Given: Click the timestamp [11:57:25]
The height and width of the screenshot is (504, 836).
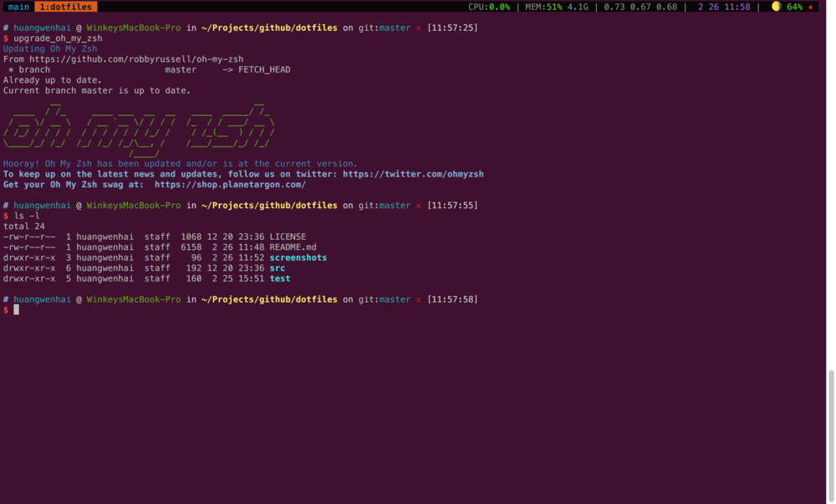Looking at the screenshot, I should pos(452,28).
